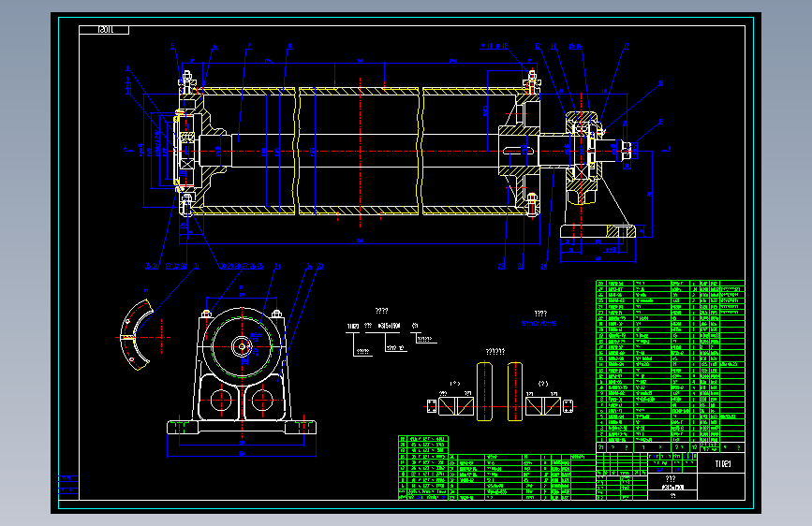Select the right yellow roller in the schematic
Screen dimensions: 812x526
point(515,391)
